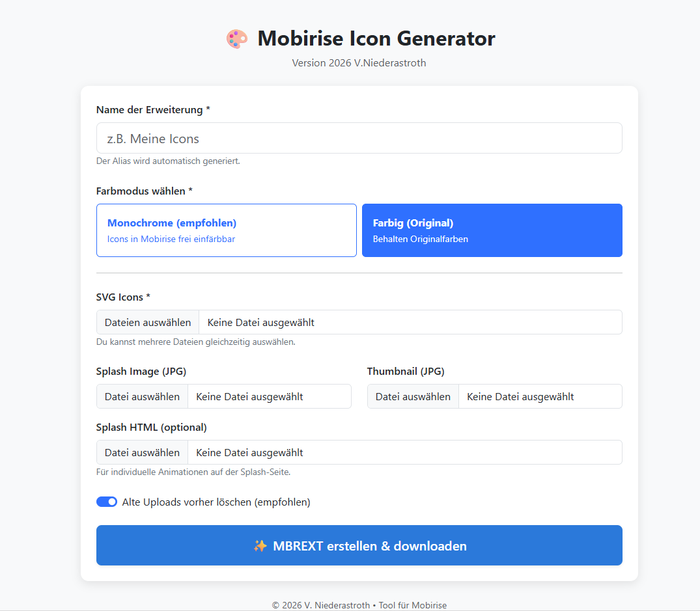The width and height of the screenshot is (700, 611).
Task: Click the sparkle icon on the MBREXT button
Action: [x=260, y=546]
